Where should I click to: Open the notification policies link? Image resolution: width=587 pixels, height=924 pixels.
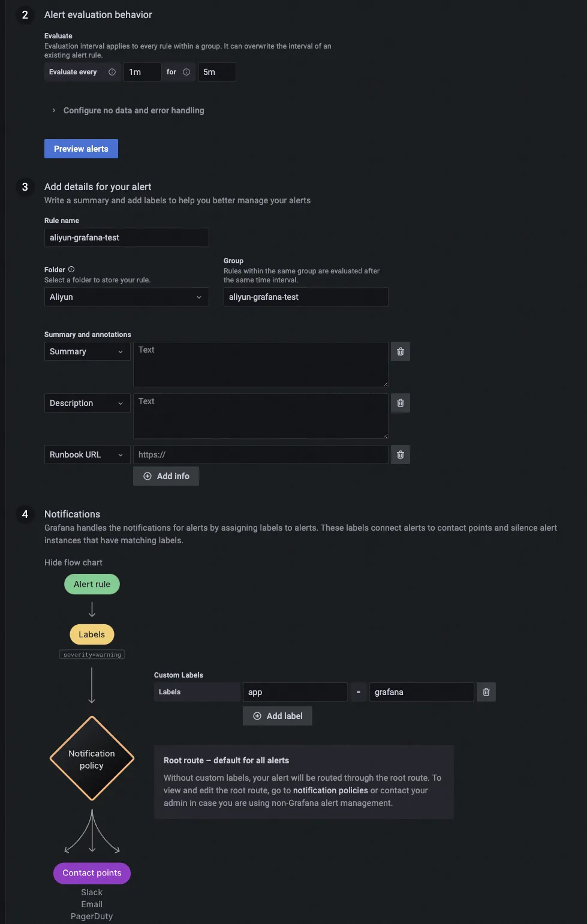click(330, 790)
